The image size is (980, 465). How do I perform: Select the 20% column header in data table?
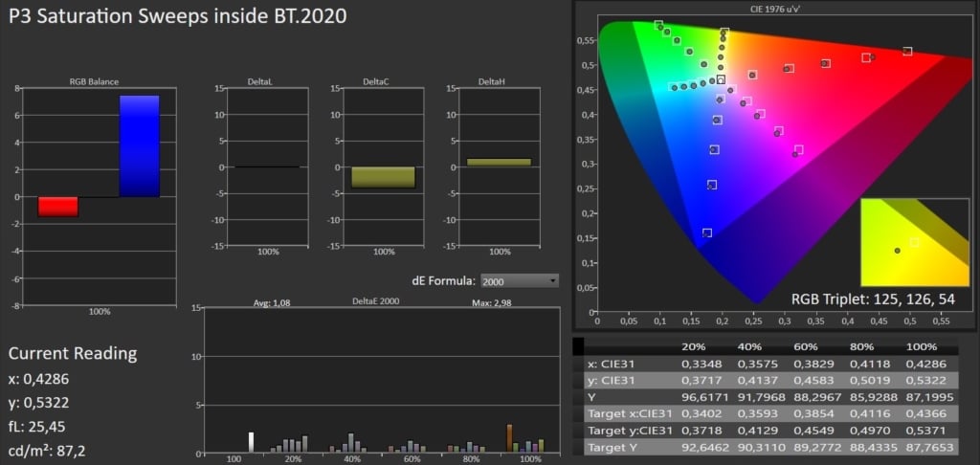(x=694, y=345)
